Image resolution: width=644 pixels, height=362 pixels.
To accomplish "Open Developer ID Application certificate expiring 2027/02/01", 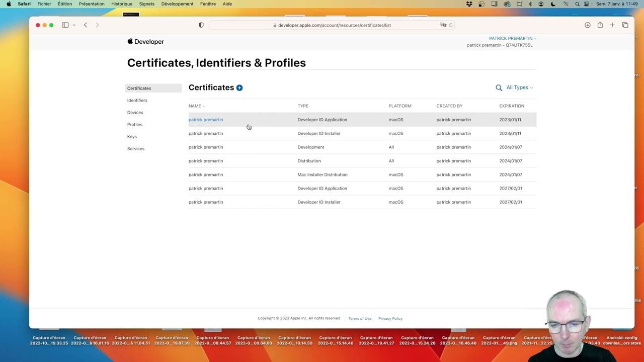I will click(x=362, y=189).
